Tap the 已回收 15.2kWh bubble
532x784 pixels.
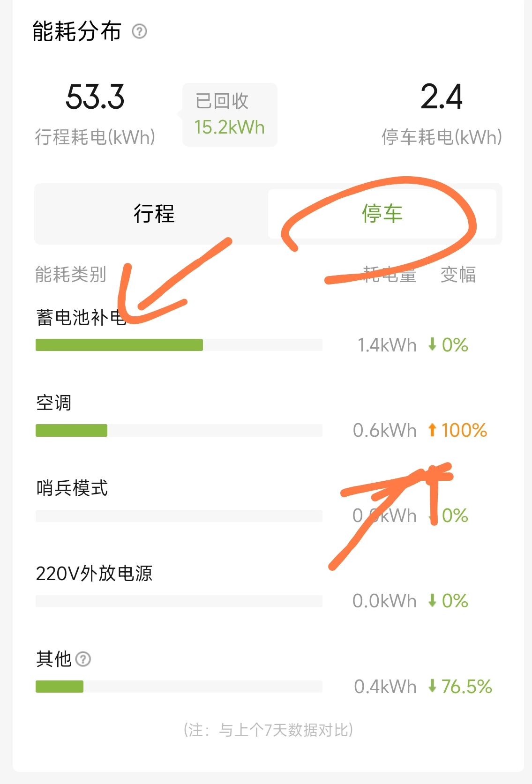pos(230,115)
